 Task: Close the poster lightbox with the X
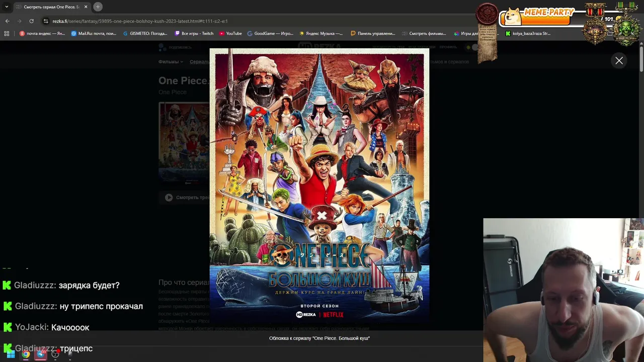[619, 61]
